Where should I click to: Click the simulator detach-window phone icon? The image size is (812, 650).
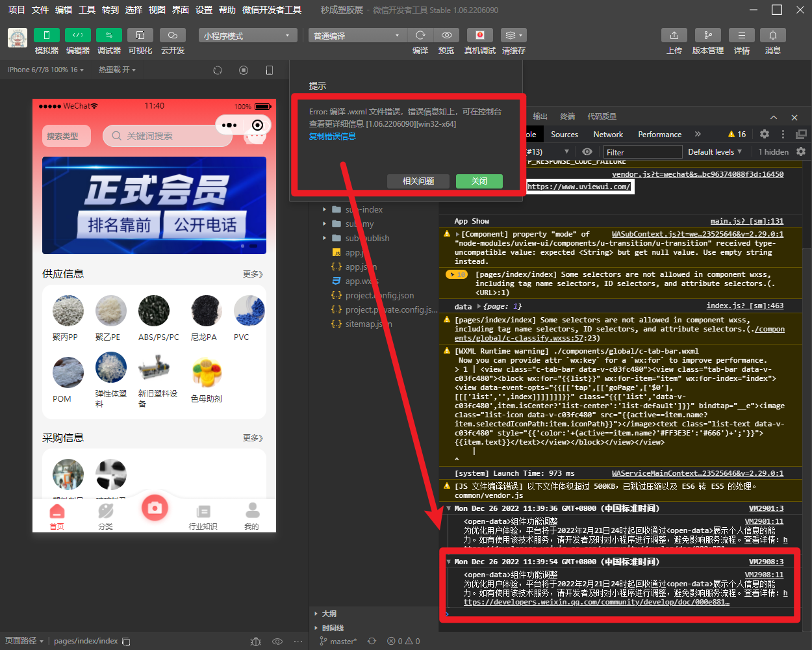(270, 70)
